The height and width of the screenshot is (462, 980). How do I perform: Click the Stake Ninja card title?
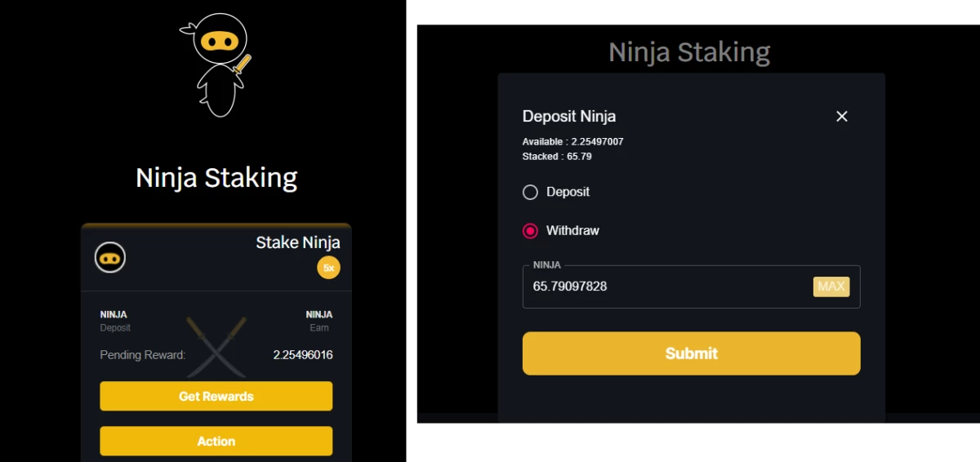[298, 242]
